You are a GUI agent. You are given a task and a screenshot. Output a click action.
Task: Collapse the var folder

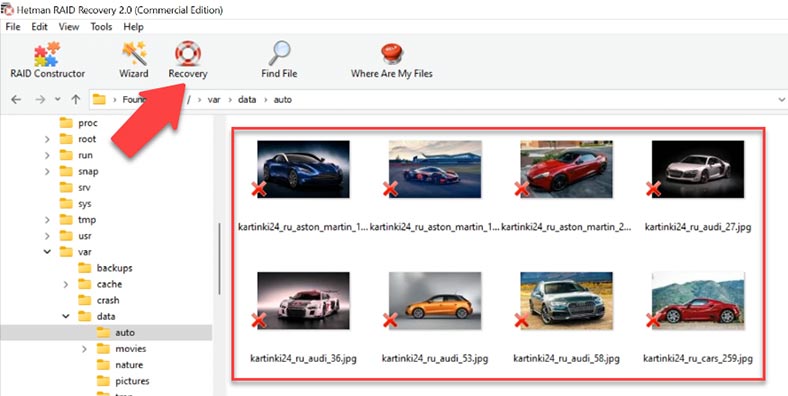47,252
